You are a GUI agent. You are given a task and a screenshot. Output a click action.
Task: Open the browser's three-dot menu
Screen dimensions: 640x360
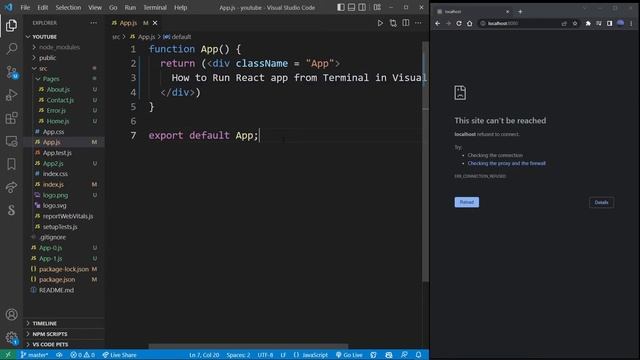coord(631,24)
